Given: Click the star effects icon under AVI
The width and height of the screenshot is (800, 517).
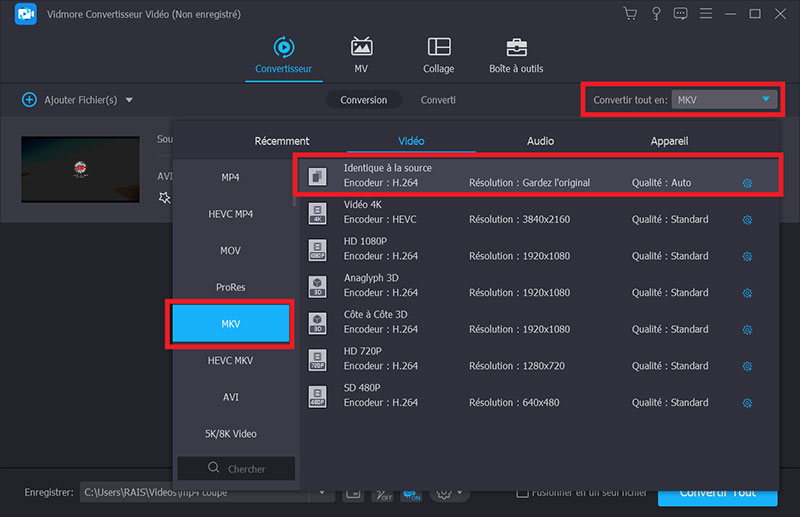Looking at the screenshot, I should (164, 198).
